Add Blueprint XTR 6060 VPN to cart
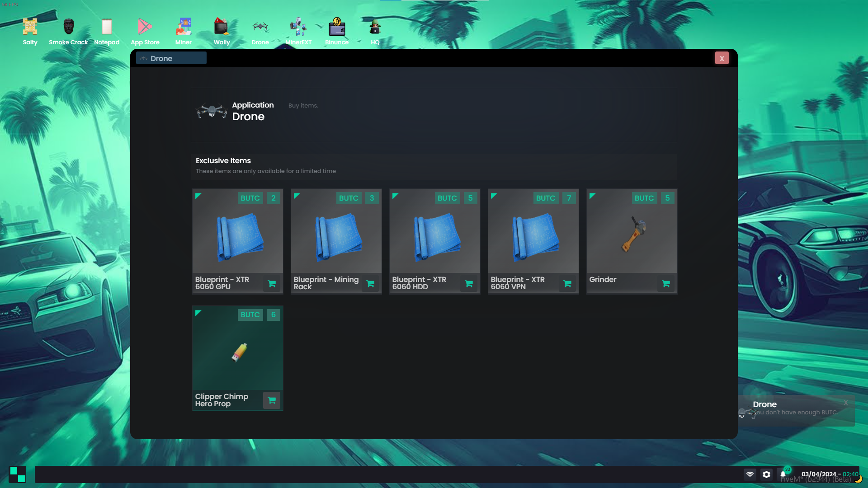 click(567, 284)
